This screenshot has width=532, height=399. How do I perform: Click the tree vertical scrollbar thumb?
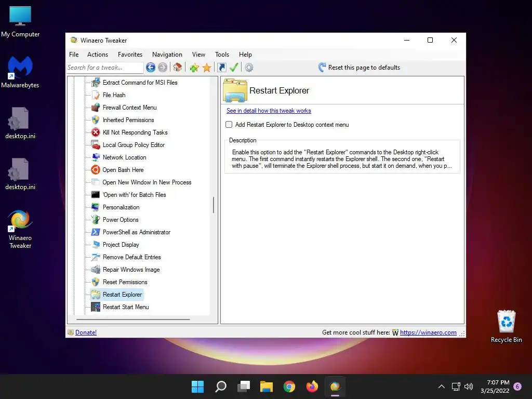pos(214,205)
